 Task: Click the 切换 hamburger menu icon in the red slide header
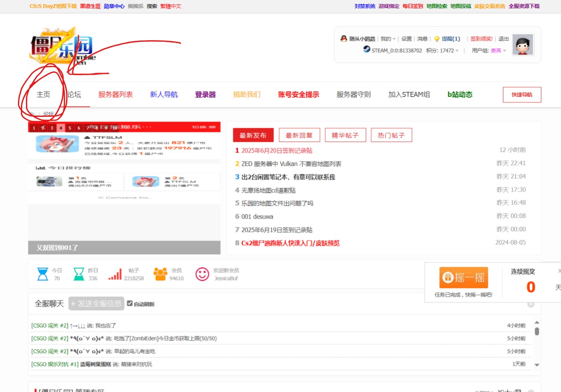(x=212, y=127)
